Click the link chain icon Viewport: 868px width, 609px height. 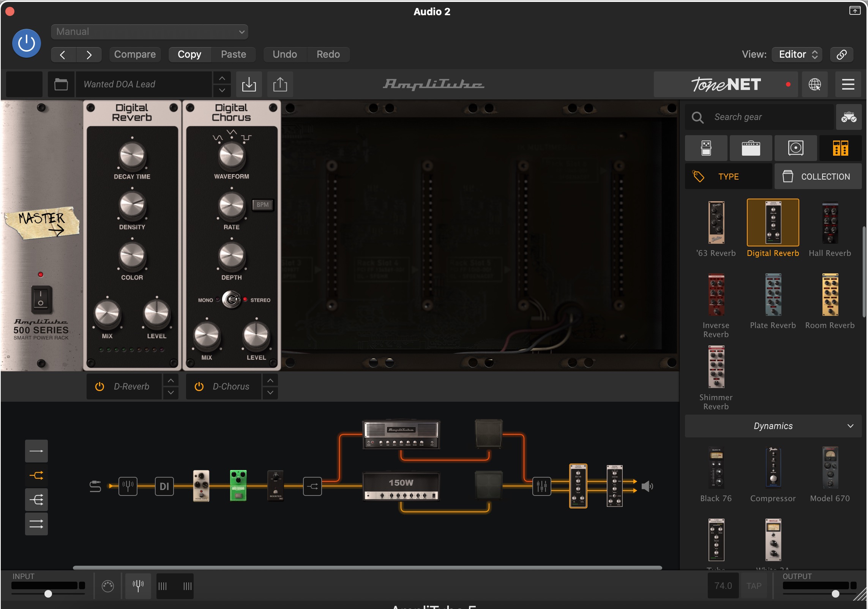coord(842,55)
